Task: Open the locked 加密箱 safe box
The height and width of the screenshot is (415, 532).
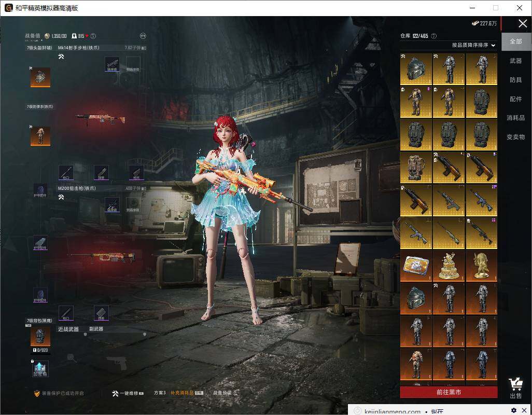Action: [x=40, y=368]
